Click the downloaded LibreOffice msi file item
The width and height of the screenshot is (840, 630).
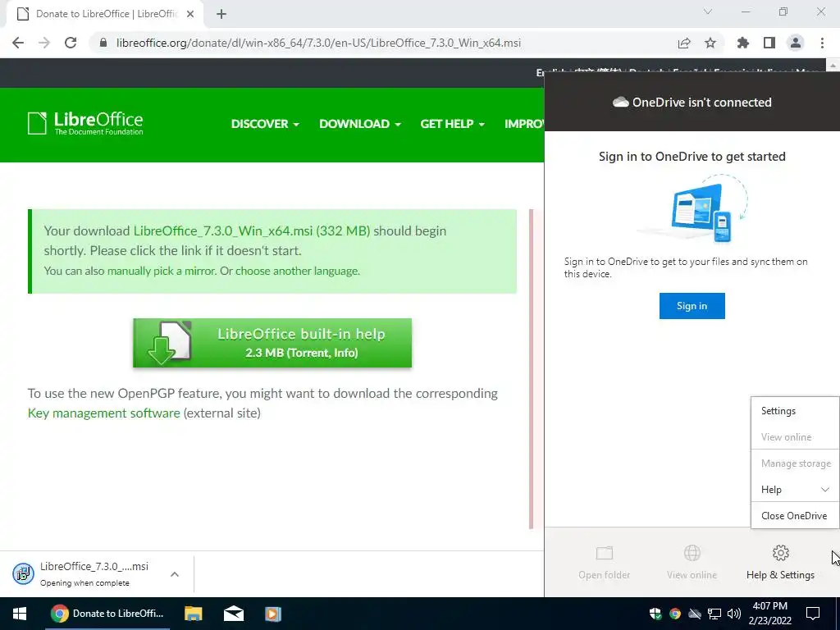point(85,573)
